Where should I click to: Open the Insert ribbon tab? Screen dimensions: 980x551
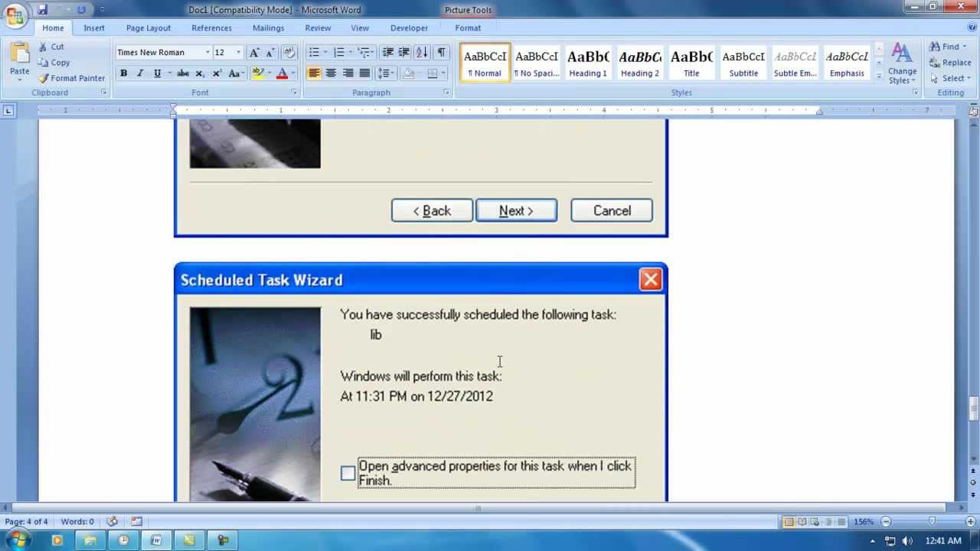coord(94,28)
